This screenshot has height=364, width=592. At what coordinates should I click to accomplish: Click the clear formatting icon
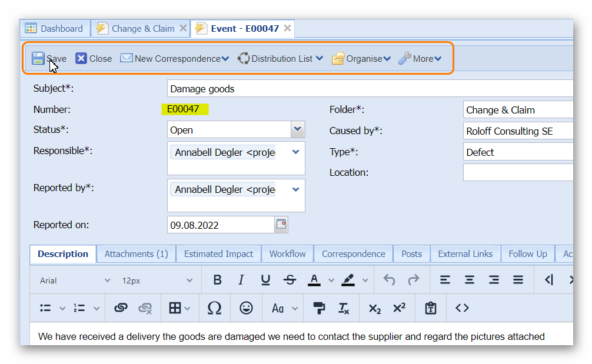pyautogui.click(x=344, y=308)
